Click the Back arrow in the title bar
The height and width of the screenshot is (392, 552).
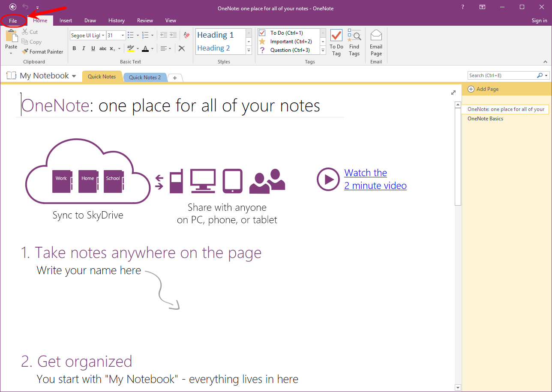[x=13, y=7]
